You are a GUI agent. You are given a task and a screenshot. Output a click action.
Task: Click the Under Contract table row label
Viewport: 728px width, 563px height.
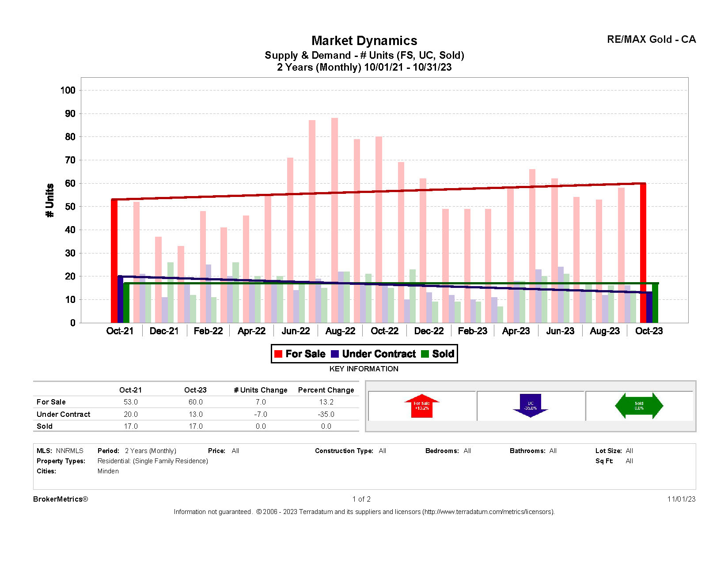pyautogui.click(x=63, y=414)
